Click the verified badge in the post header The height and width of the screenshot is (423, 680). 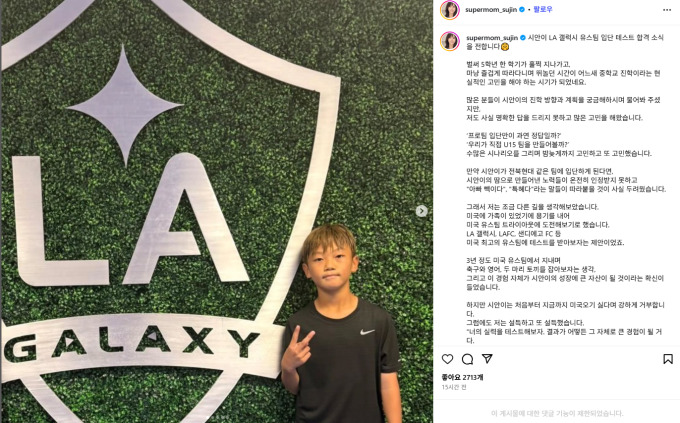[x=522, y=10]
